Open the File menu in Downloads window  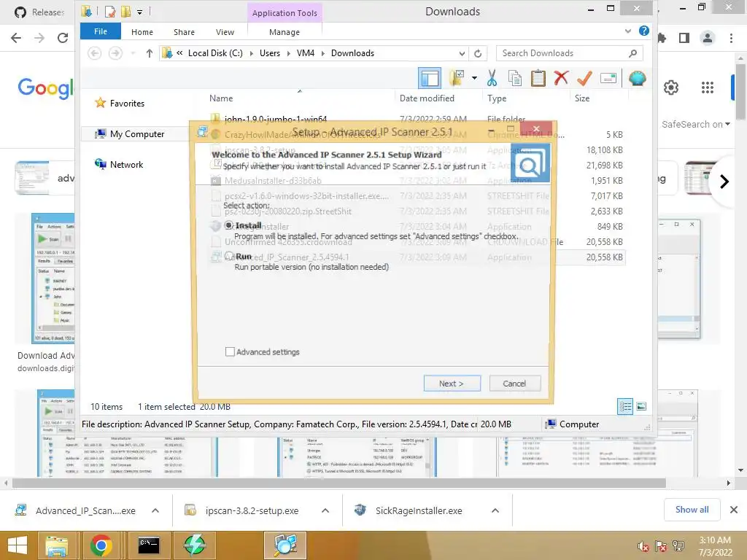click(101, 31)
